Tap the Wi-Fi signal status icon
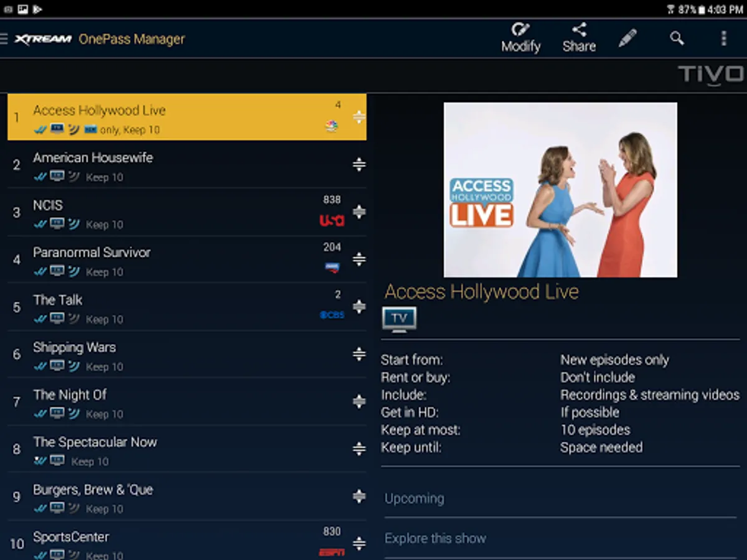 click(670, 9)
